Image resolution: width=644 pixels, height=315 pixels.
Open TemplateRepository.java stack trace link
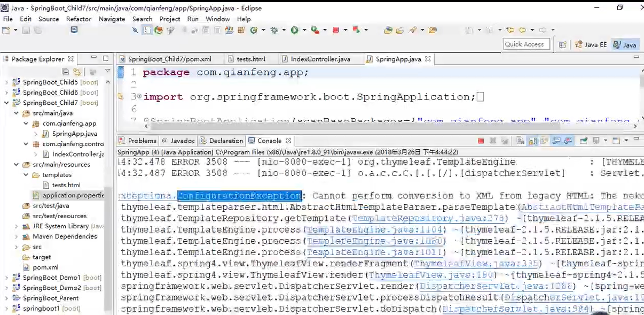pyautogui.click(x=429, y=219)
